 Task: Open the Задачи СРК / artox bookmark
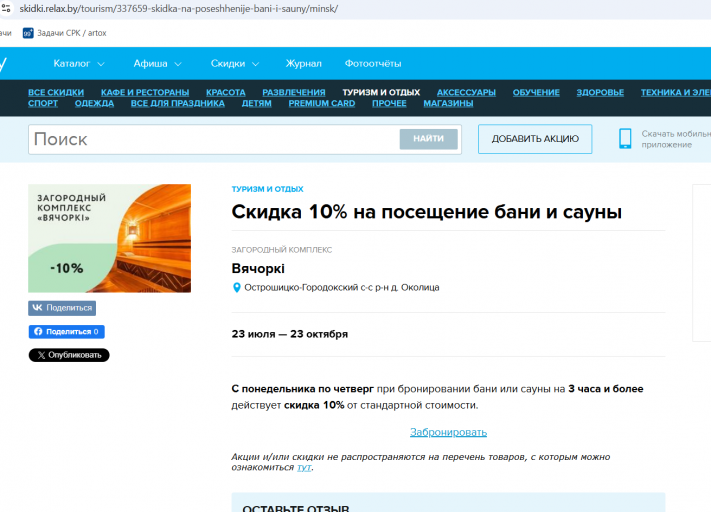click(65, 33)
